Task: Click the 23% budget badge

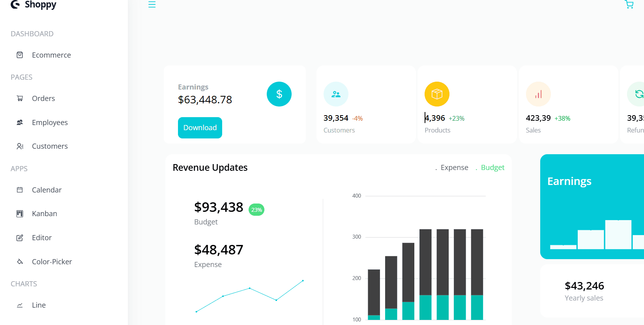Action: [x=256, y=210]
